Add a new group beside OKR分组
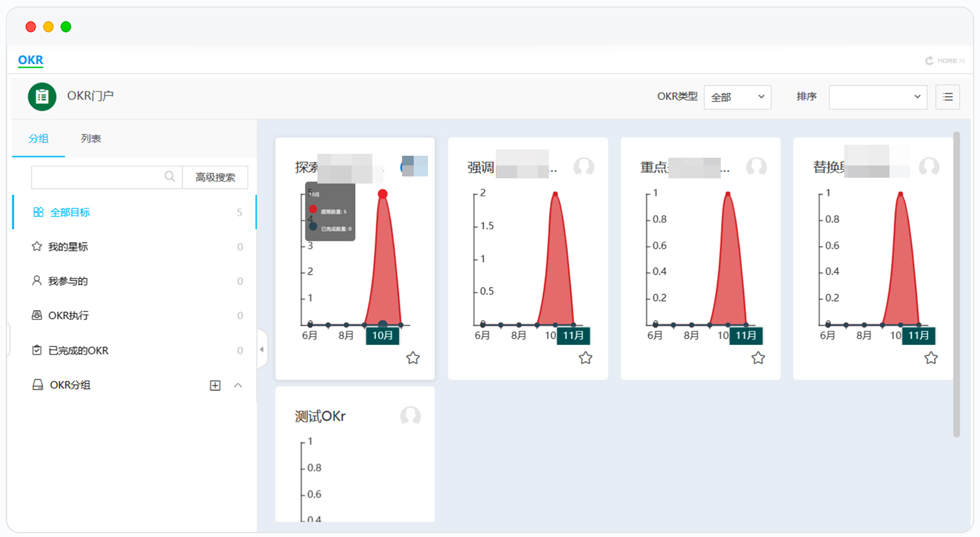The image size is (980, 537). pyautogui.click(x=215, y=385)
